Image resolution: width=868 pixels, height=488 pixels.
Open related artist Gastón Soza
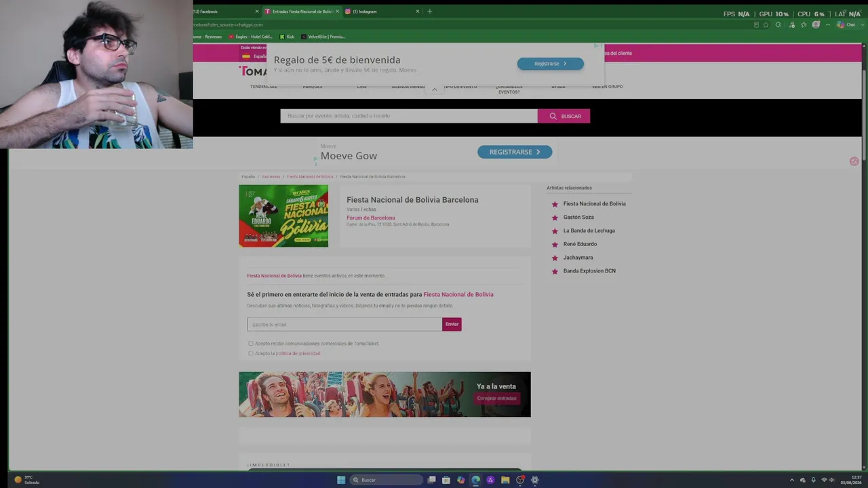coord(578,218)
